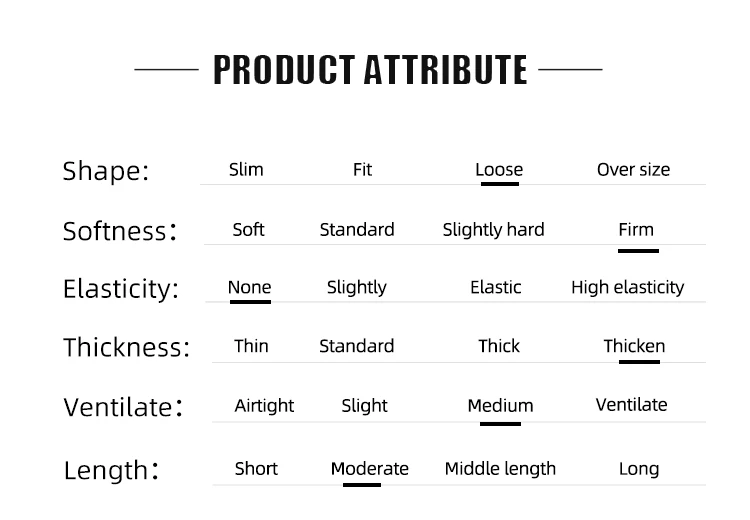
Task: Select the Firm softness option
Action: [636, 230]
